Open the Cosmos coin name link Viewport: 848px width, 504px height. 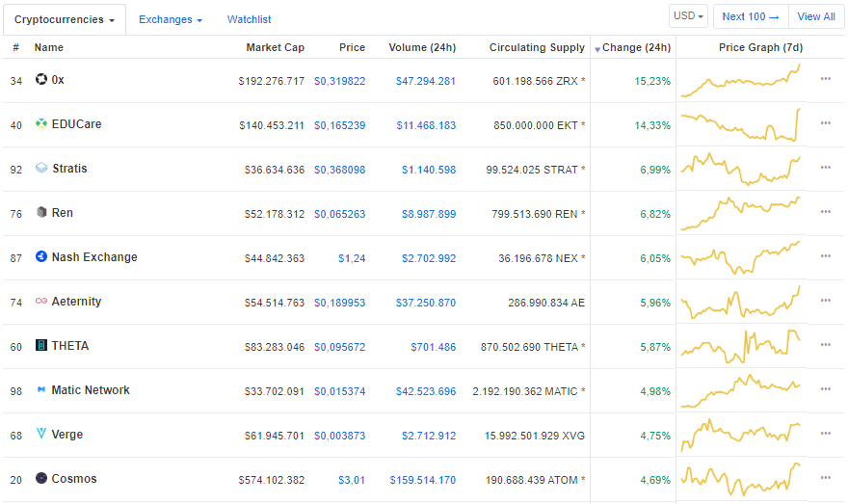click(x=74, y=479)
